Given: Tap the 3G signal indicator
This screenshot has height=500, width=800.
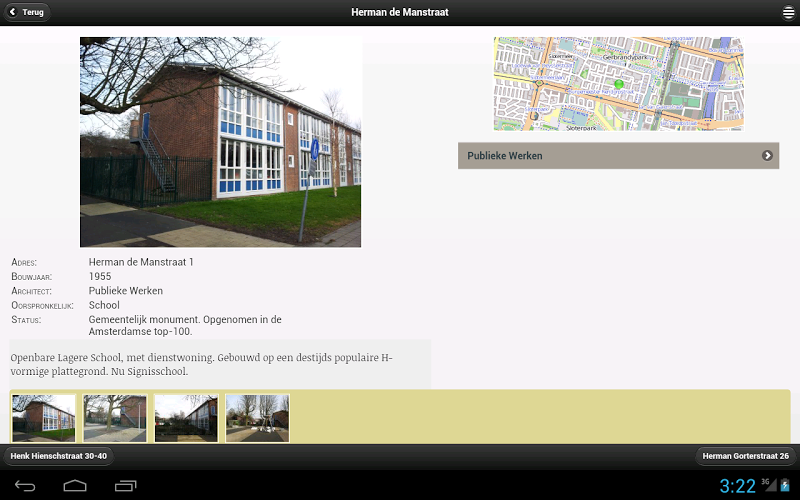Looking at the screenshot, I should click(x=768, y=484).
